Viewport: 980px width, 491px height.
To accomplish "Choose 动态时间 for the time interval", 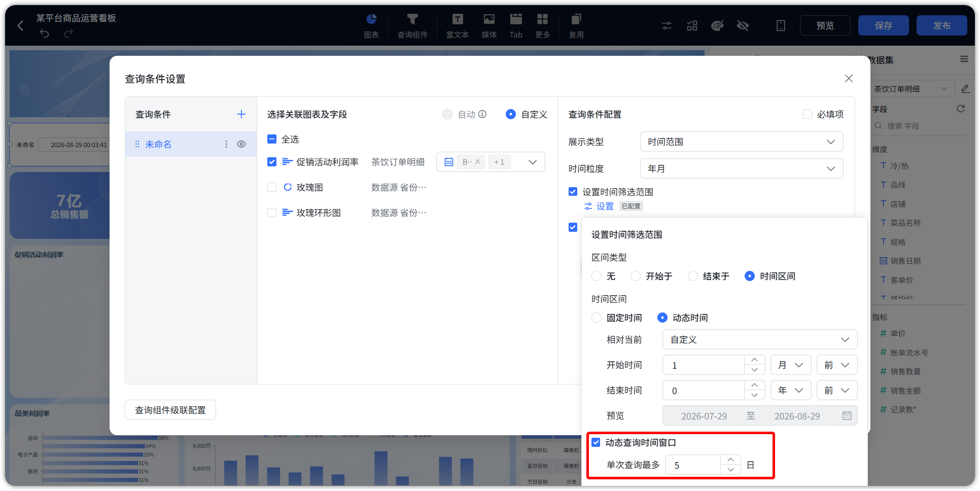I will [662, 318].
